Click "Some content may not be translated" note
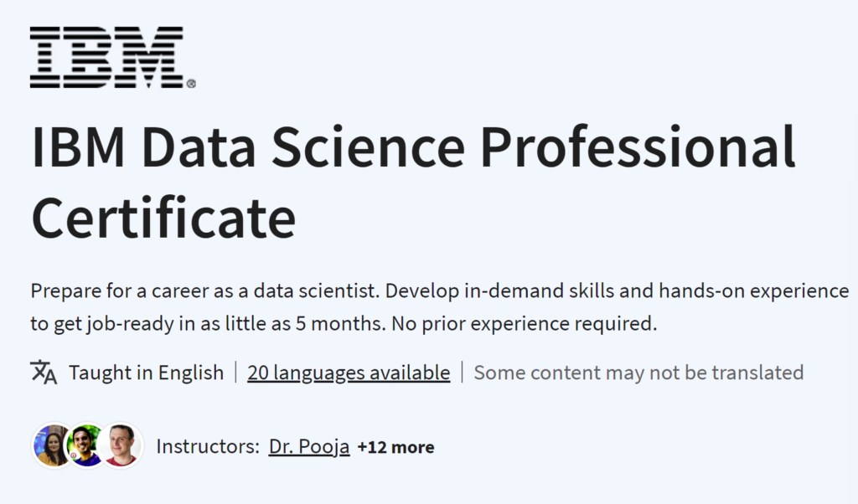858x504 pixels. [638, 373]
